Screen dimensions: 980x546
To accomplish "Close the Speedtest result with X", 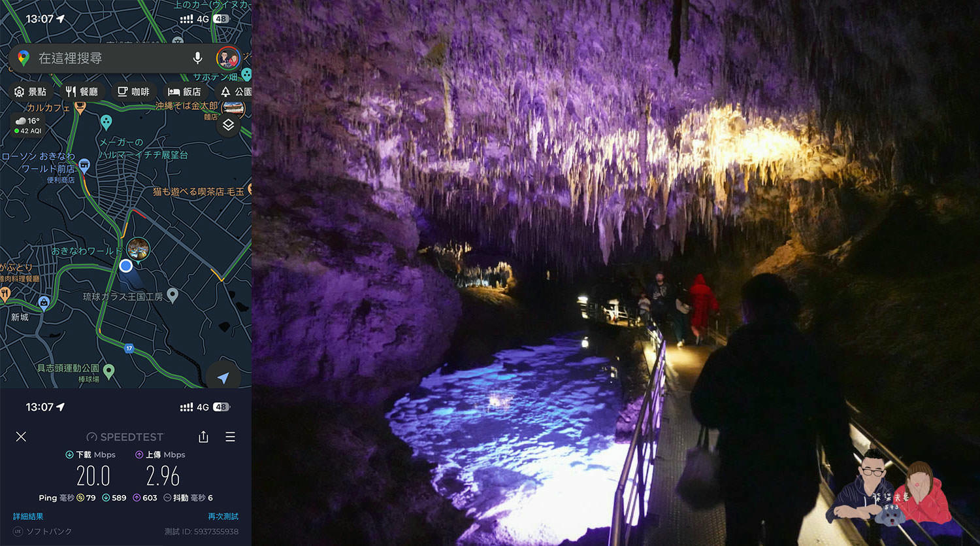I will (x=21, y=437).
